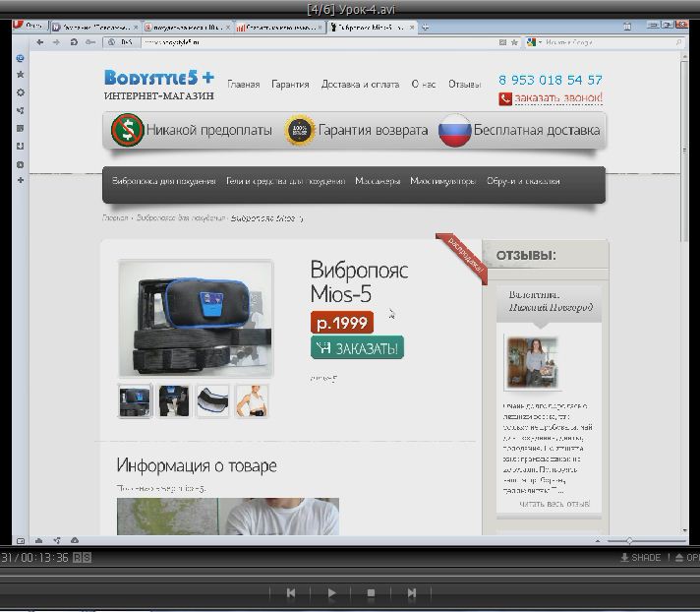Click the sidebar mail at-sign icon
This screenshot has width=700, height=612.
click(20, 58)
